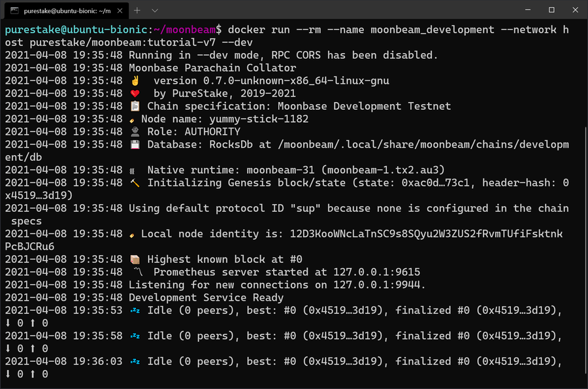Minimize the terminal window
Image resolution: width=588 pixels, height=389 pixels.
tap(528, 10)
